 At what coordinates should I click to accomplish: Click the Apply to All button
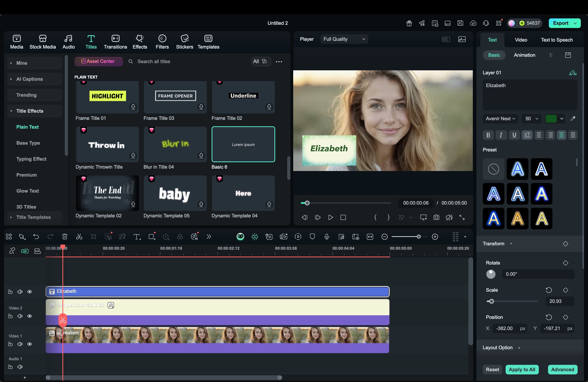click(x=522, y=369)
